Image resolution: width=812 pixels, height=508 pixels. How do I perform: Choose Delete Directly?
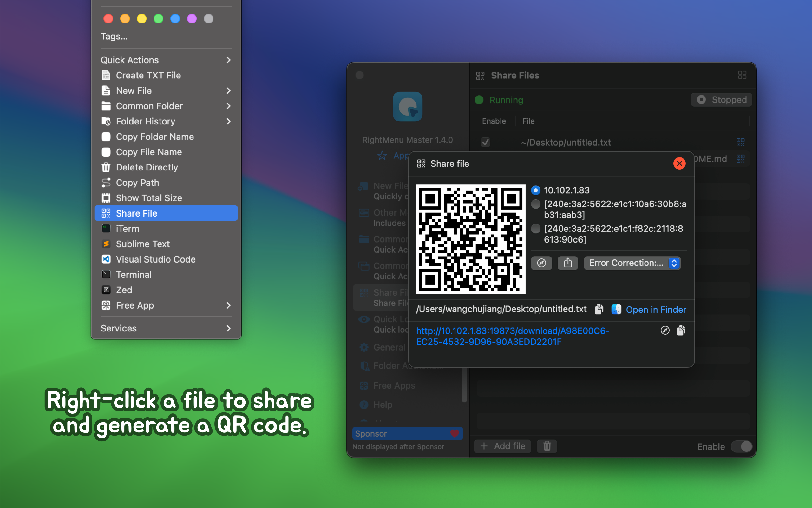click(166, 167)
